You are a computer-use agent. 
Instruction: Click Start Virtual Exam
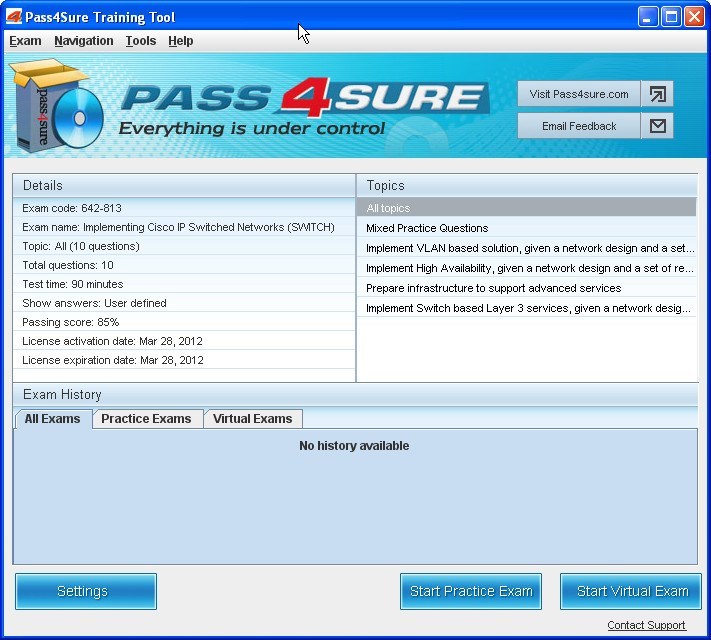click(x=631, y=591)
